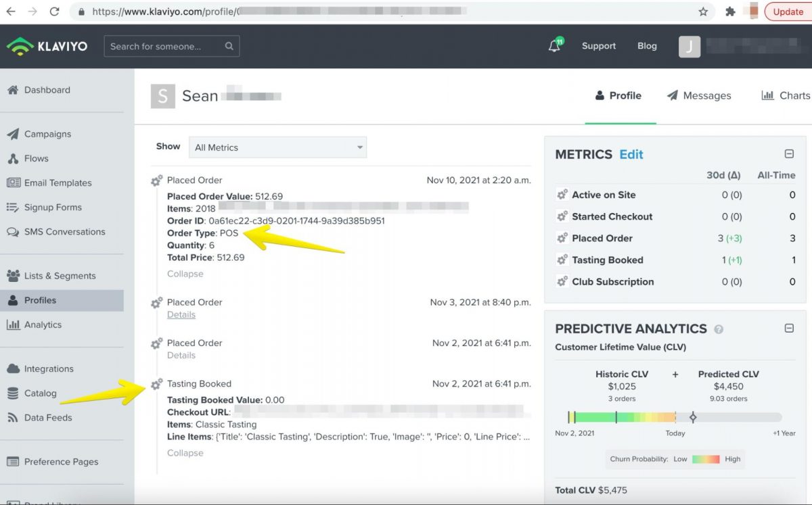812x505 pixels.
Task: Open the Preference Pages sidebar link
Action: point(61,462)
